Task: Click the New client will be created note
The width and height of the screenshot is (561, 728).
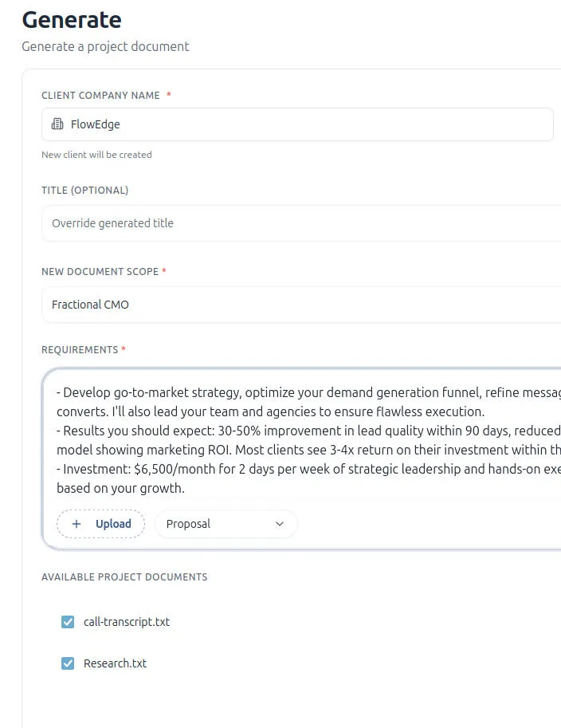Action: tap(96, 154)
